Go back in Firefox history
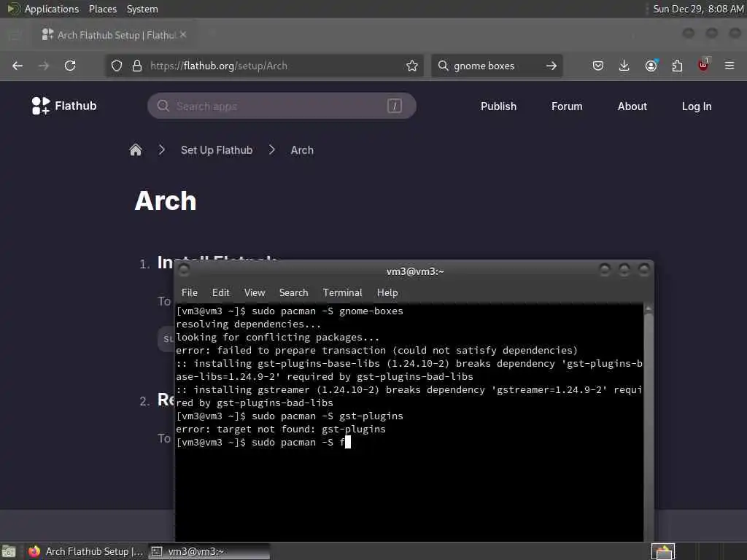The width and height of the screenshot is (747, 560). coord(18,66)
